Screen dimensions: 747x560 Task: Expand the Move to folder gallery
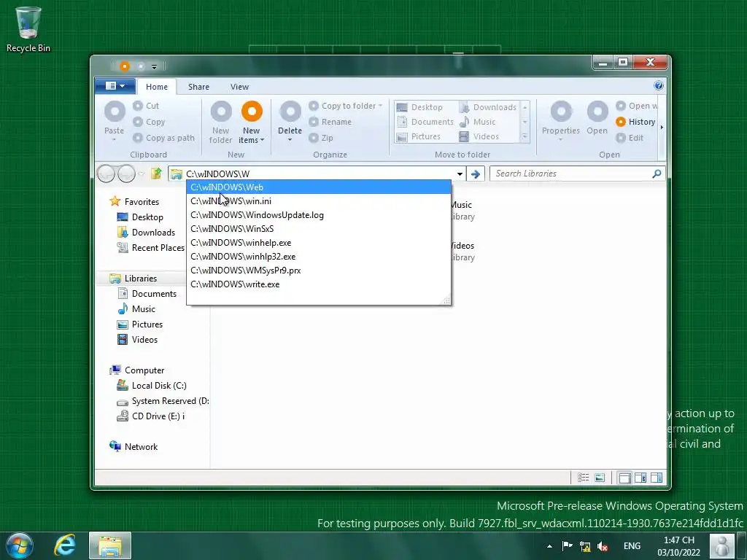[525, 136]
